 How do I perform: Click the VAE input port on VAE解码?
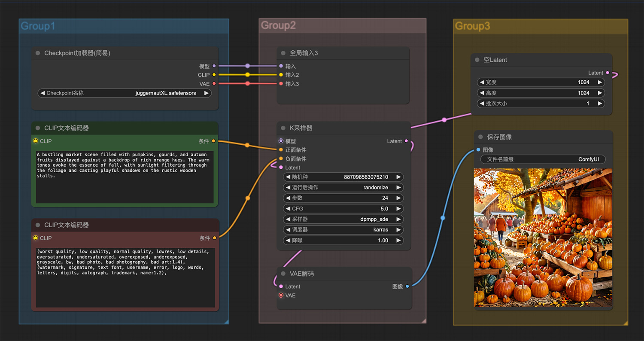(x=281, y=295)
